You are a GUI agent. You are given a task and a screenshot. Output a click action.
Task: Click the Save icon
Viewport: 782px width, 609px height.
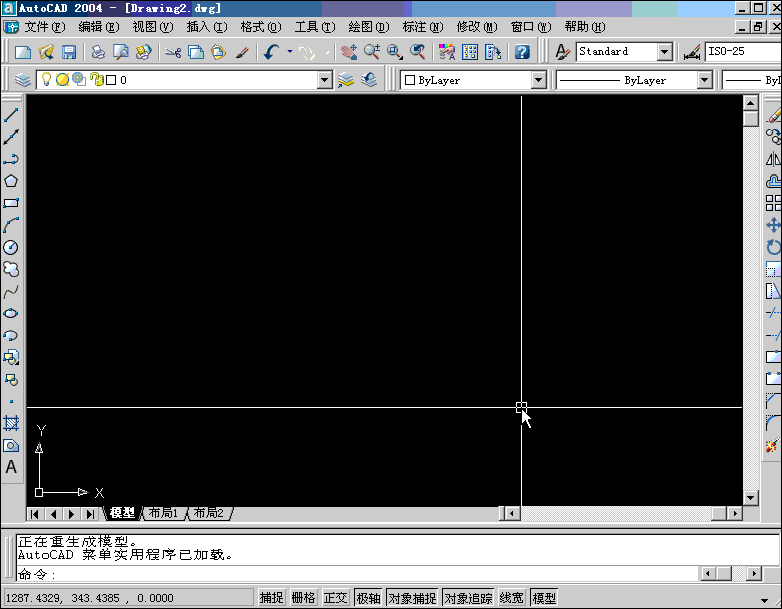69,52
